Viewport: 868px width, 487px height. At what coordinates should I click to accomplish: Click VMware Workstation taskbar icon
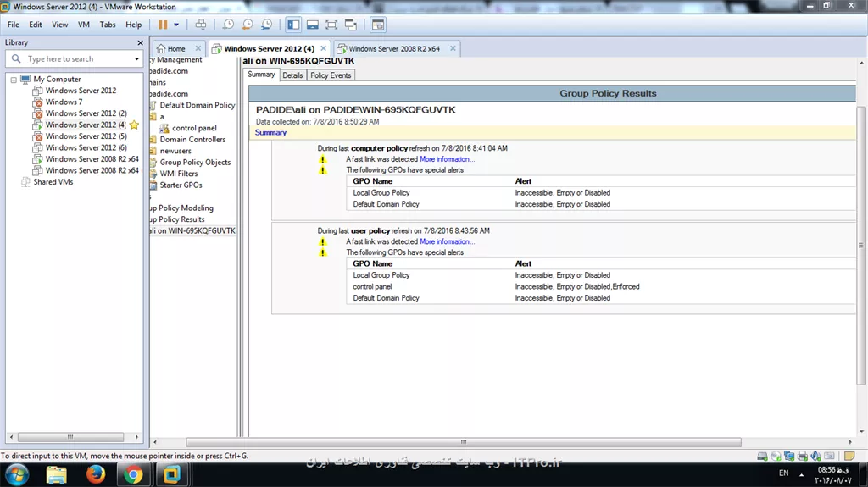(171, 475)
